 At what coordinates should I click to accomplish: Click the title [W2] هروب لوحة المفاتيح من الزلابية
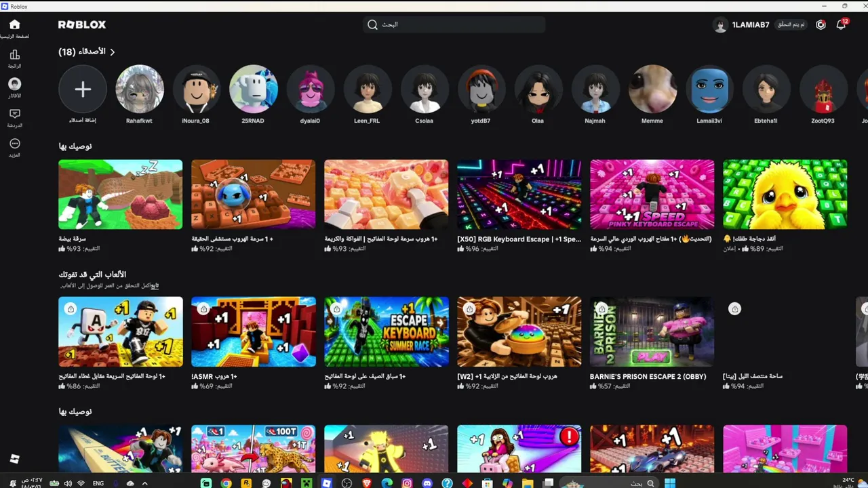pyautogui.click(x=507, y=376)
